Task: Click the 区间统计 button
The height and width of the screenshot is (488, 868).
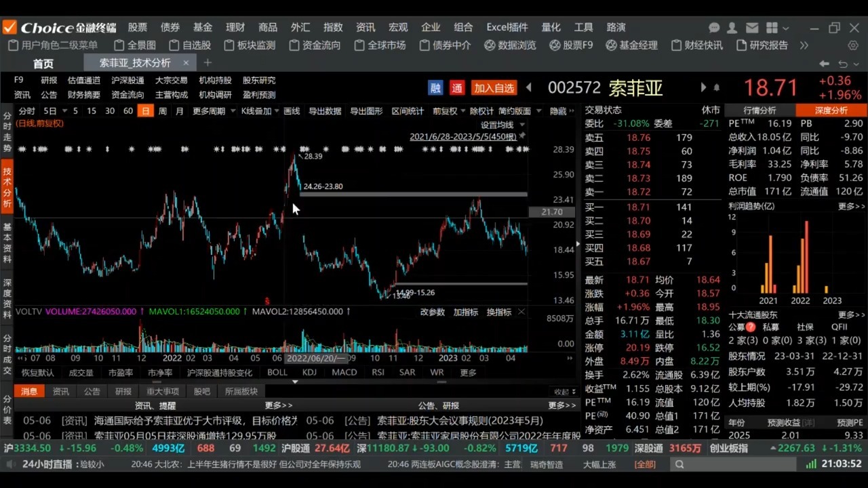Action: coord(408,111)
